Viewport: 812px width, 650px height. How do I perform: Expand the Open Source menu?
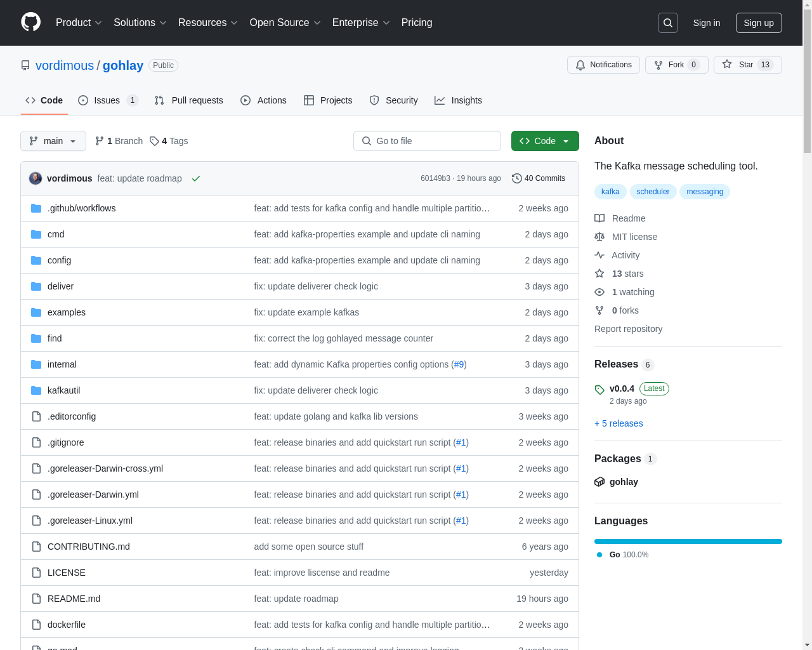point(285,23)
